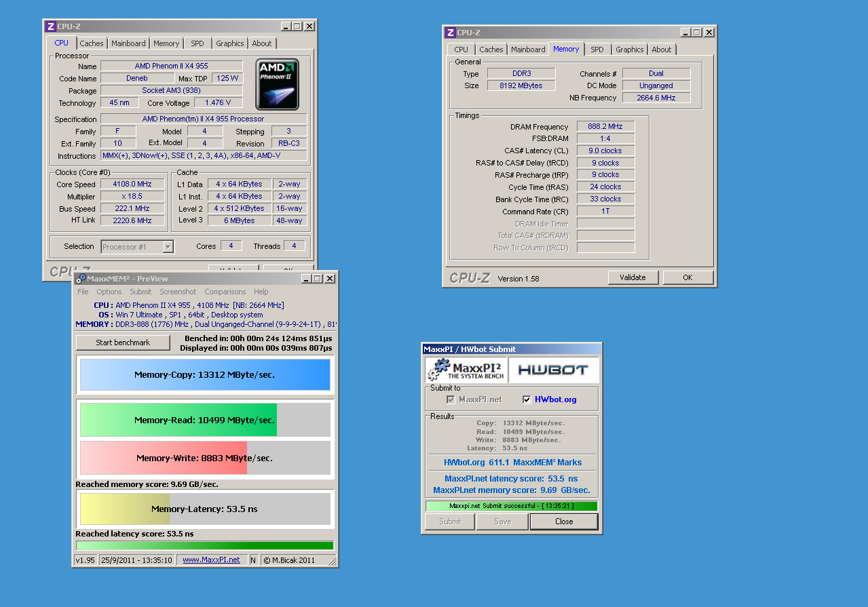Open the www.MaxxPI.net link
Screen dimensions: 868x607
pyautogui.click(x=211, y=560)
